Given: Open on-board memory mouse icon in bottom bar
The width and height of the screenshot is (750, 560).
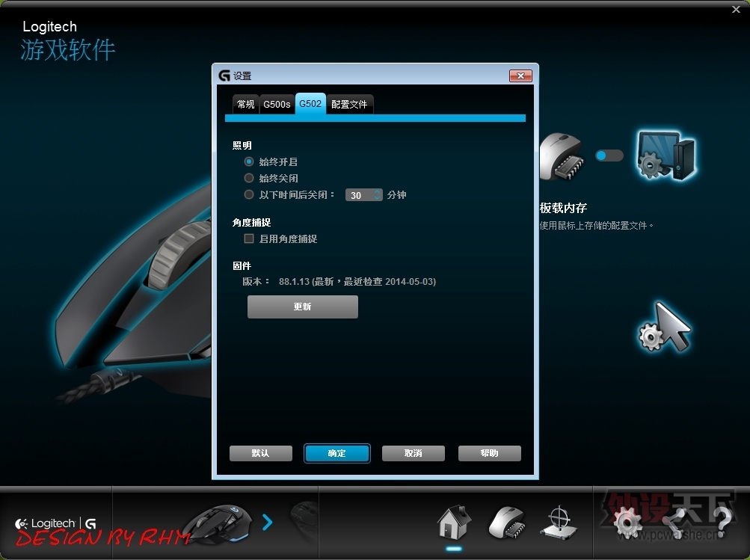Looking at the screenshot, I should (508, 522).
